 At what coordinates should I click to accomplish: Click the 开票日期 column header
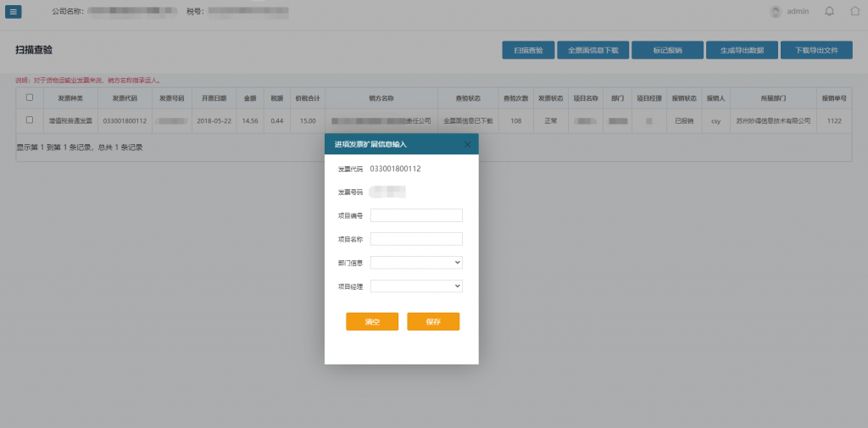coord(214,98)
